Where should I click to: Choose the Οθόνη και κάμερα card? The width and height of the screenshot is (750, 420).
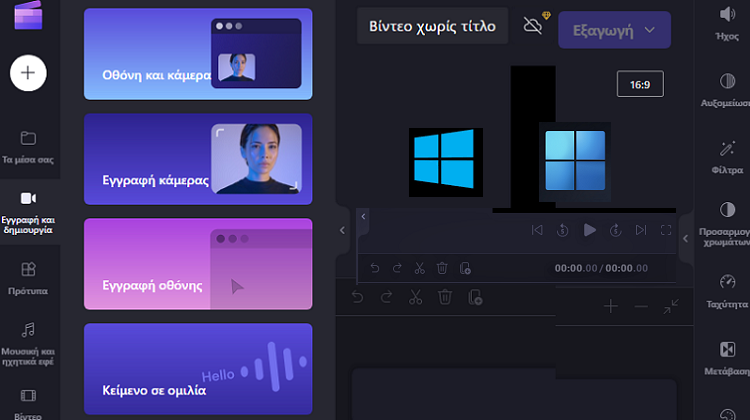coord(198,54)
